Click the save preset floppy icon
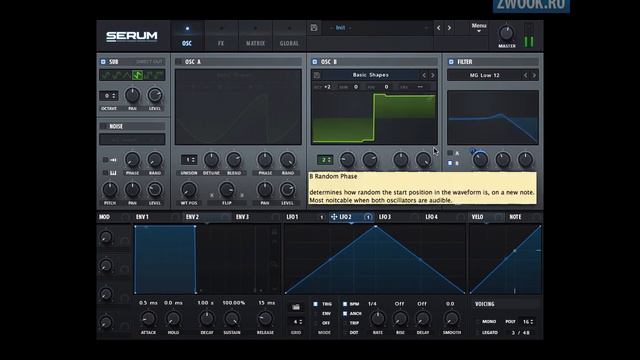This screenshot has height=360, width=640. pos(314,28)
